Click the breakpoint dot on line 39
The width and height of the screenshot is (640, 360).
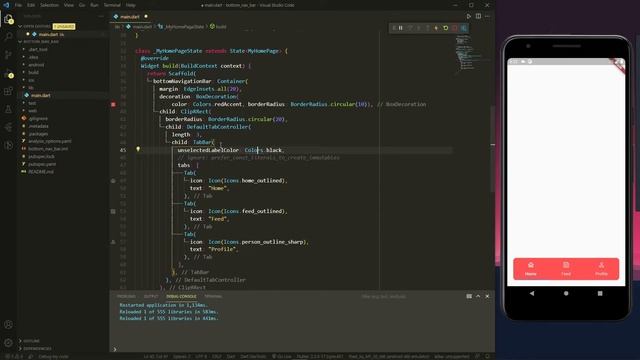pyautogui.click(x=113, y=104)
